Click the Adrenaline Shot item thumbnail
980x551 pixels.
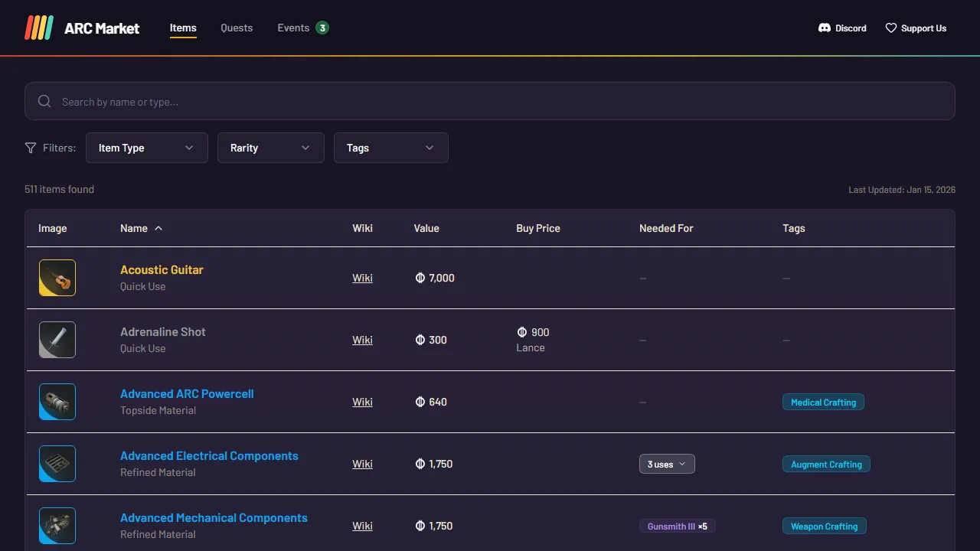[x=57, y=340]
